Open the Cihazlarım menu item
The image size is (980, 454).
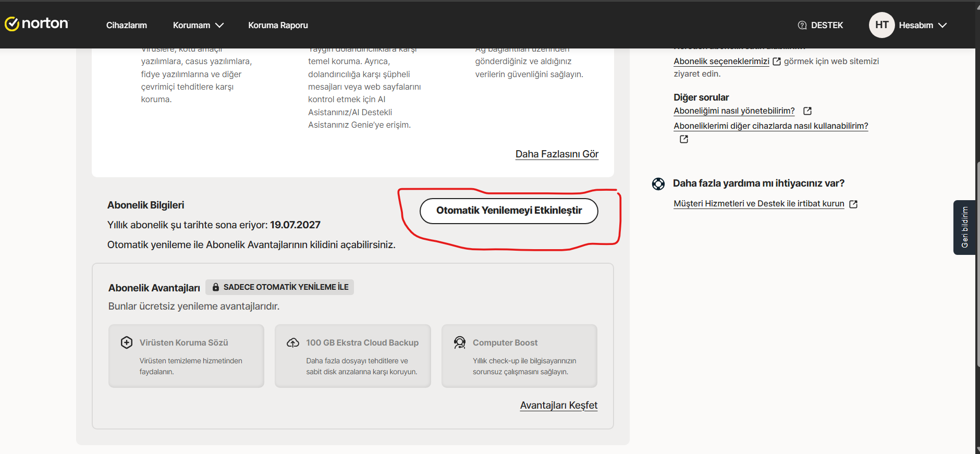click(x=127, y=25)
